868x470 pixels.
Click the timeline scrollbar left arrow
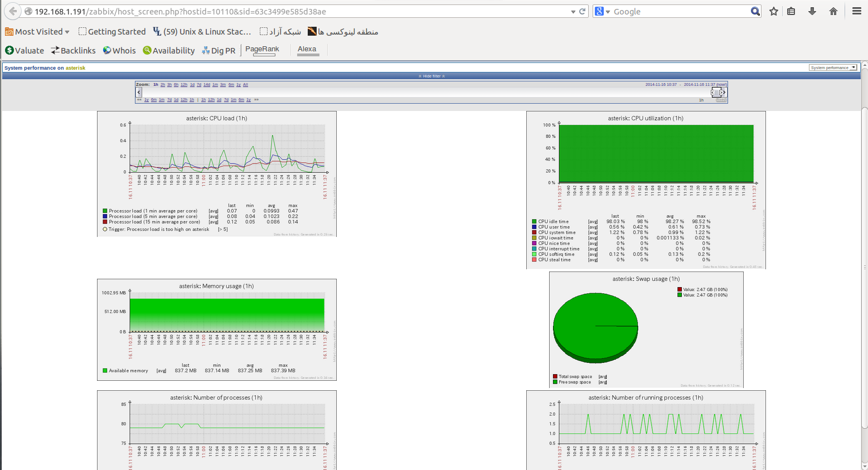[139, 92]
